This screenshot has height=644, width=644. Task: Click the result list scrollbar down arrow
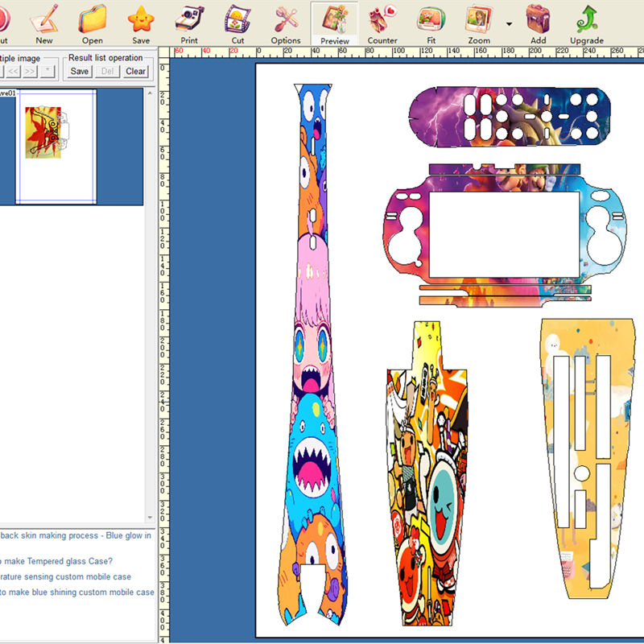[150, 518]
